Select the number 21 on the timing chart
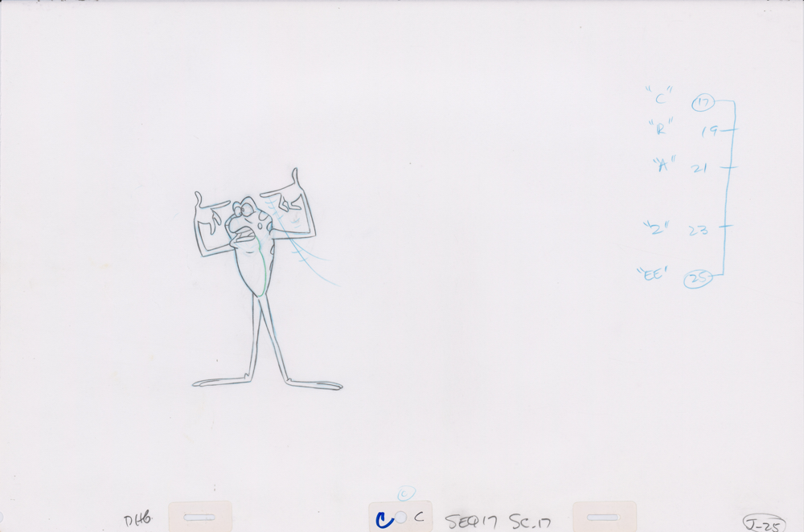This screenshot has width=804, height=532. click(699, 168)
